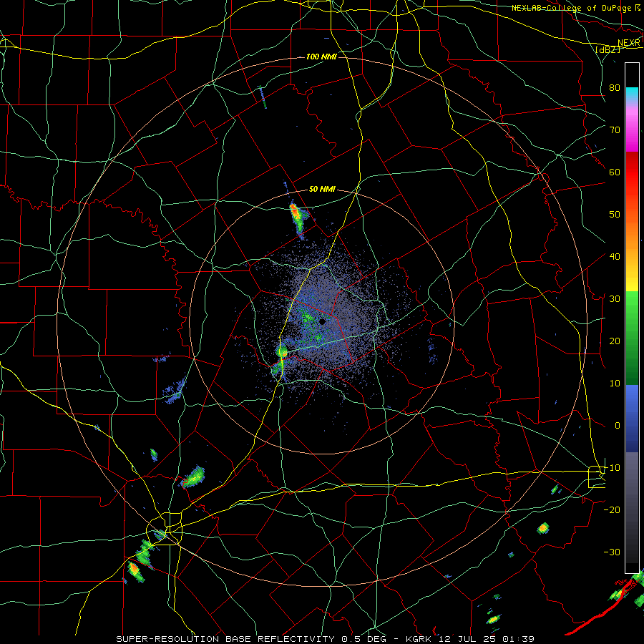The width and height of the screenshot is (644, 644).
Task: Select the 50 NMI range ring label
Action: 323,190
